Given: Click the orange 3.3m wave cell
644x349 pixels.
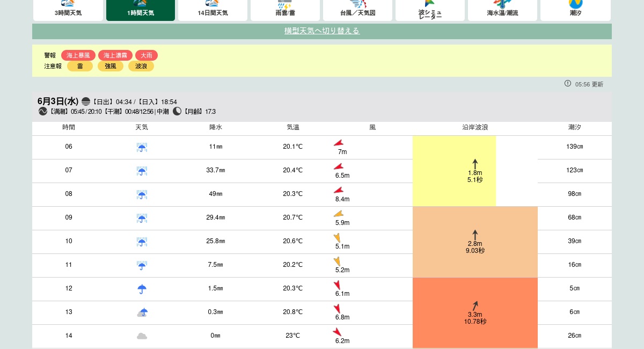Looking at the screenshot, I should click(x=475, y=313).
